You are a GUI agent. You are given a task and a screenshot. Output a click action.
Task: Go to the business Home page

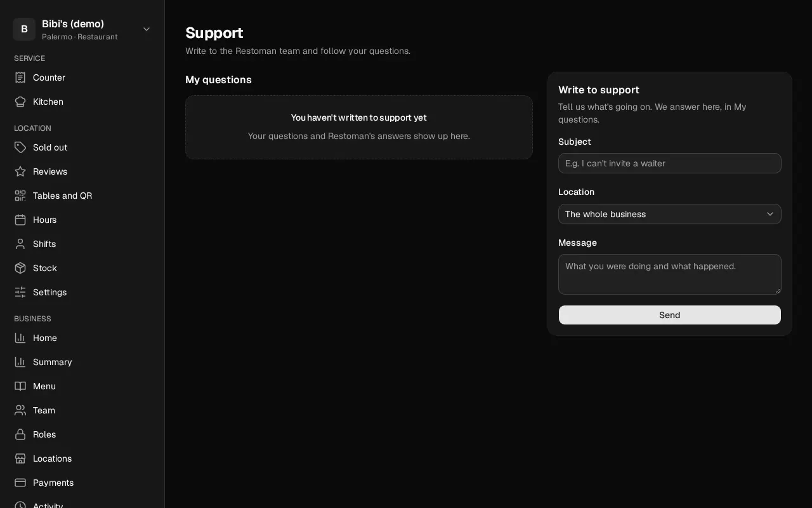[x=82, y=338]
